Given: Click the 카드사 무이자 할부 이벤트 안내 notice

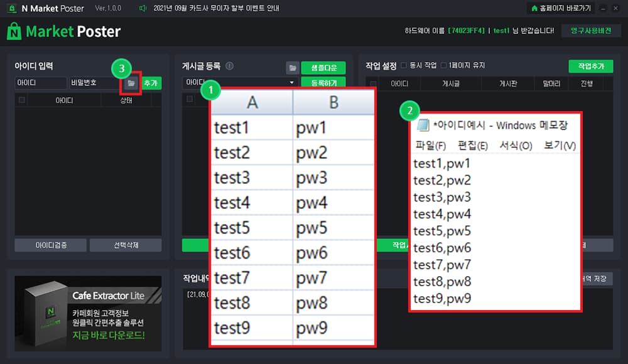Looking at the screenshot, I should click(x=216, y=8).
